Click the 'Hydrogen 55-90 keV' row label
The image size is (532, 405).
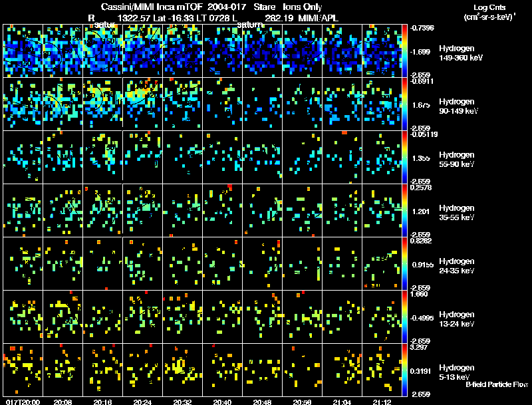coord(457,160)
